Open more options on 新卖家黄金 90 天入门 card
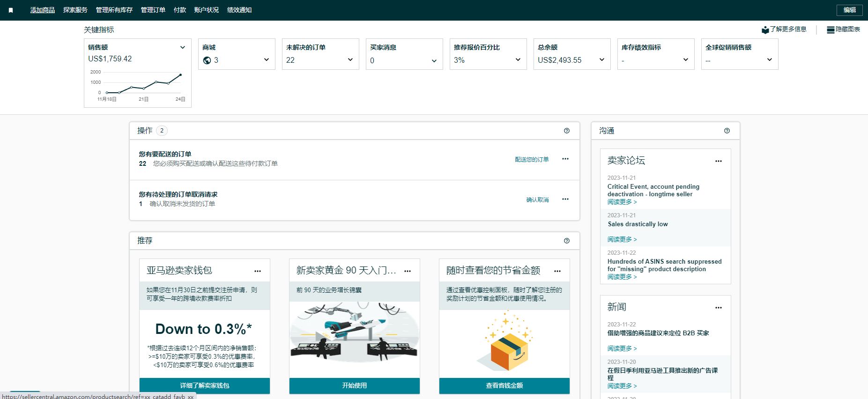 click(x=408, y=271)
